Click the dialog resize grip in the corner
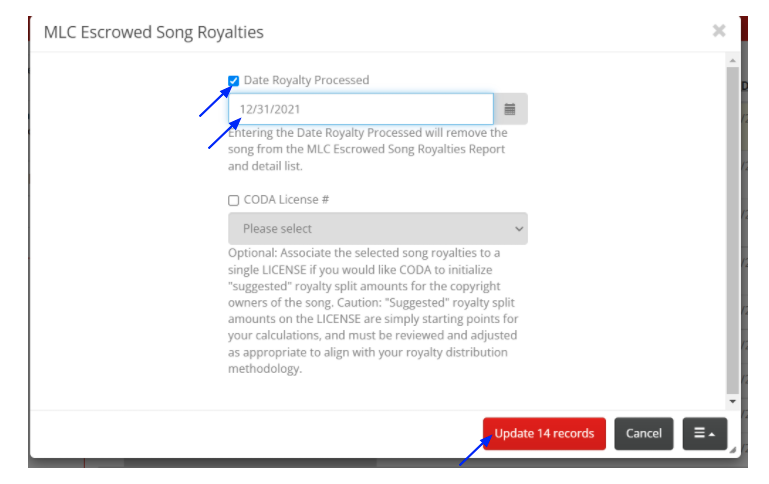769x484 pixels. tap(733, 450)
